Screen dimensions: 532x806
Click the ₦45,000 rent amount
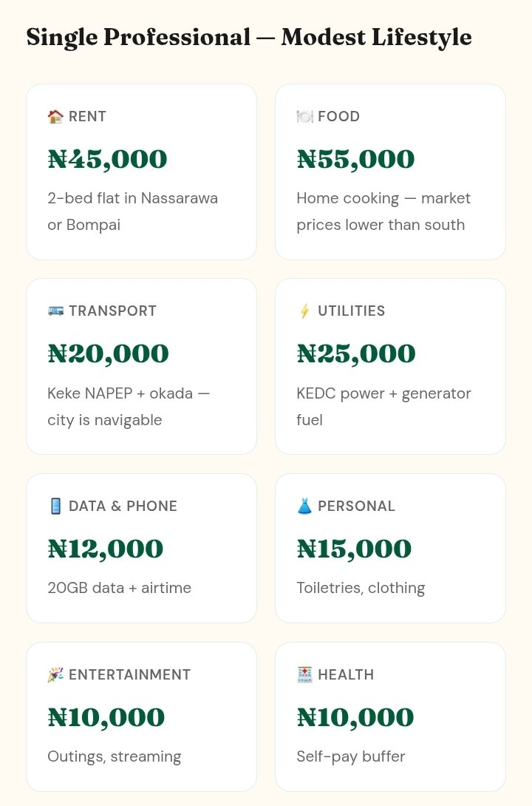coord(108,159)
